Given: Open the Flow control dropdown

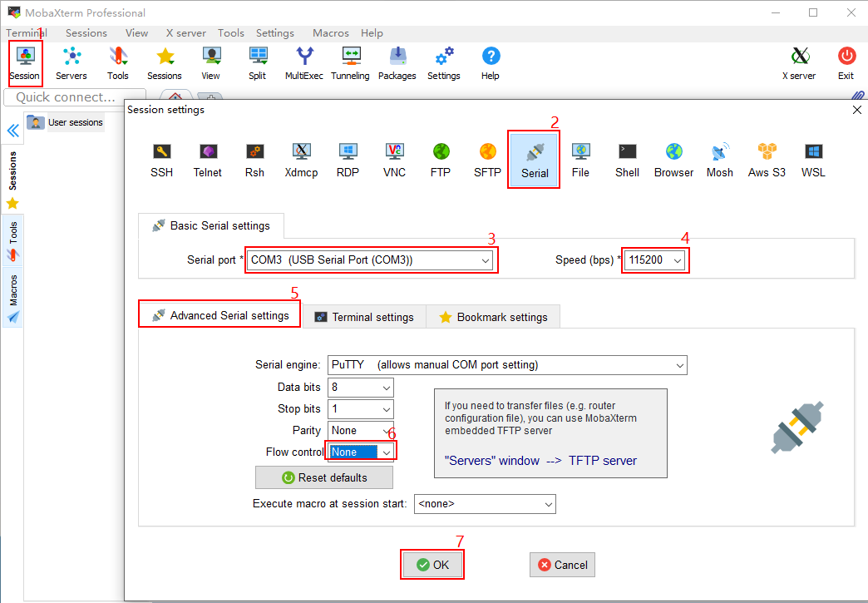Looking at the screenshot, I should click(360, 452).
